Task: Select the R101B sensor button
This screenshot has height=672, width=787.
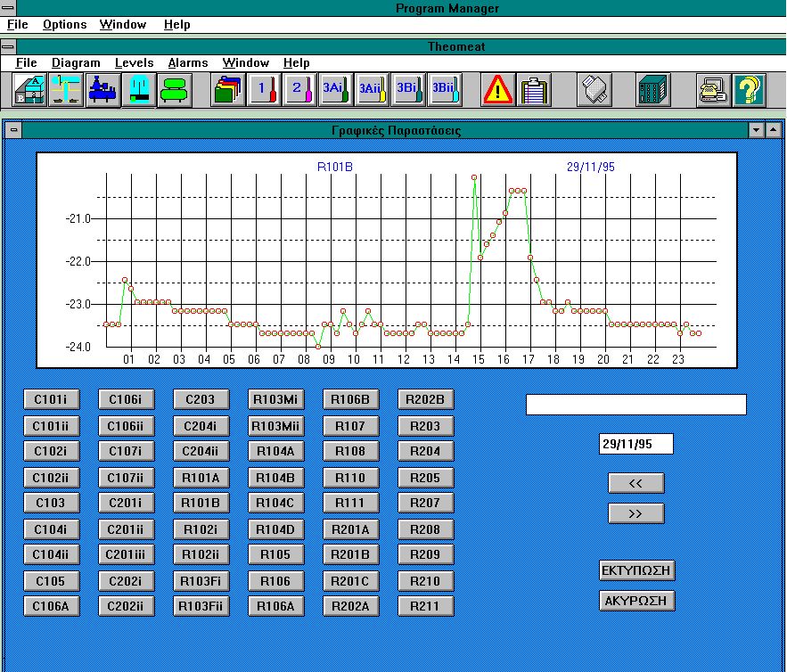Action: point(201,503)
